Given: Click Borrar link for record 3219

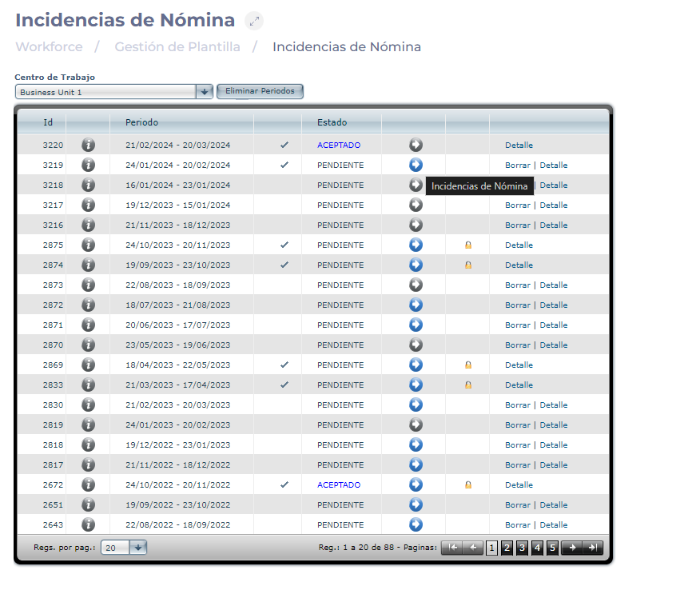Looking at the screenshot, I should click(x=517, y=165).
